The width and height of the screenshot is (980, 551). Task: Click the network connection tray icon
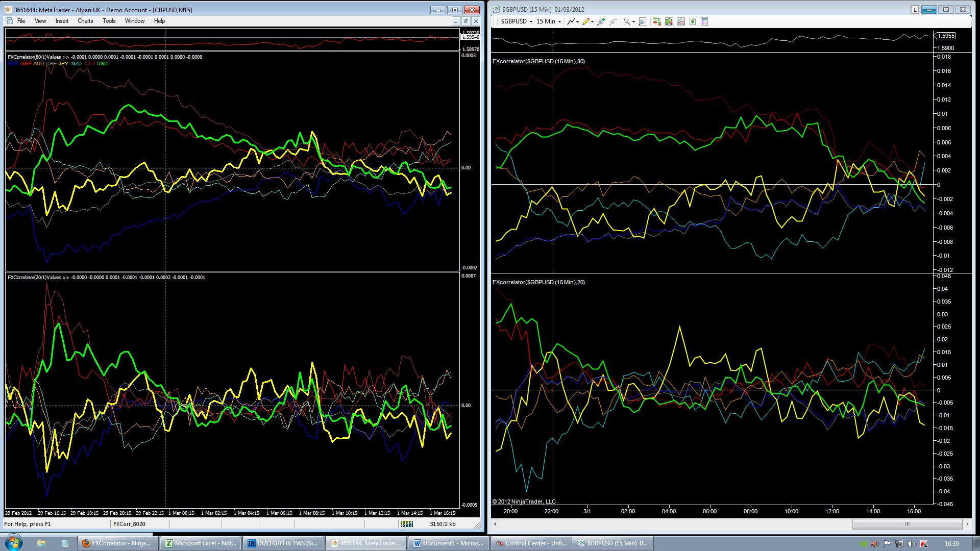coord(899,544)
